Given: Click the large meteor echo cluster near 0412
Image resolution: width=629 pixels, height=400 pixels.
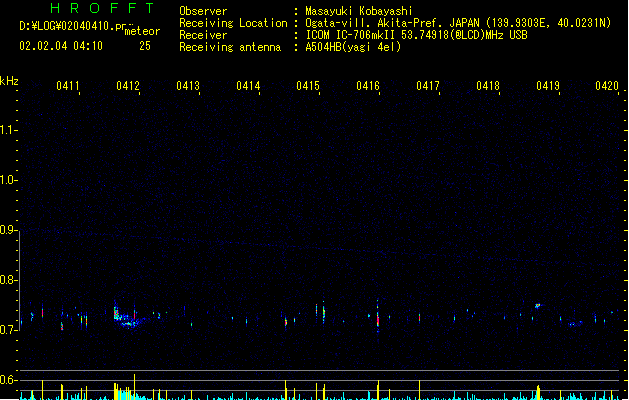Looking at the screenshot, I should pyautogui.click(x=126, y=317).
